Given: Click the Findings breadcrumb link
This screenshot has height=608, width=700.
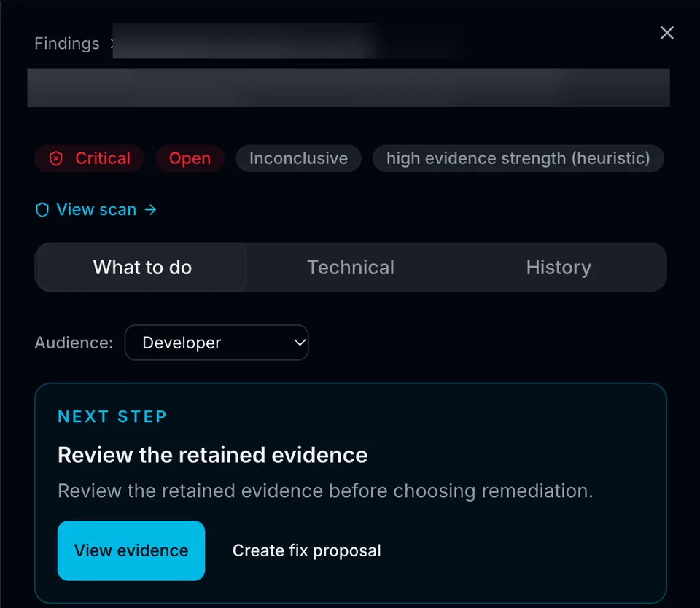Looking at the screenshot, I should (x=67, y=44).
